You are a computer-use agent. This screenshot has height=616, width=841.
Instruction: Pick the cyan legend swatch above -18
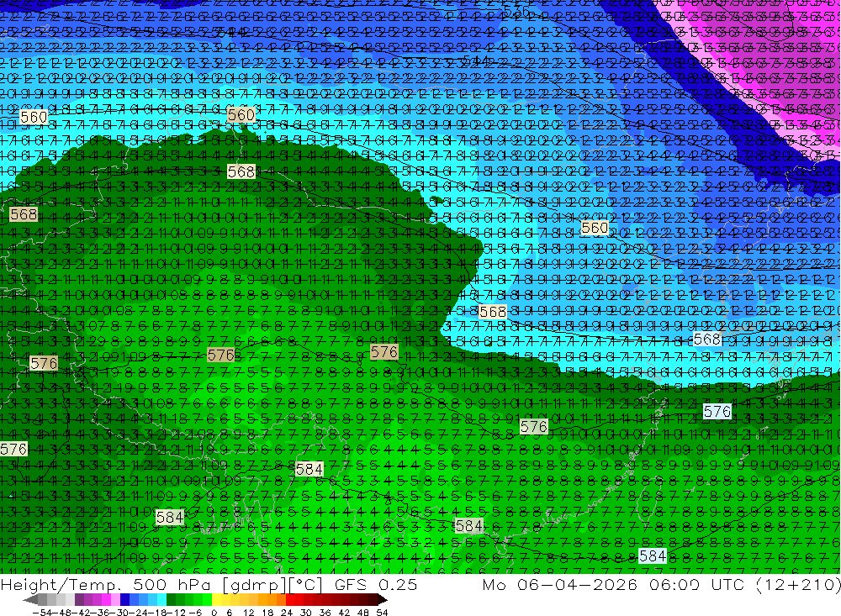click(161, 600)
